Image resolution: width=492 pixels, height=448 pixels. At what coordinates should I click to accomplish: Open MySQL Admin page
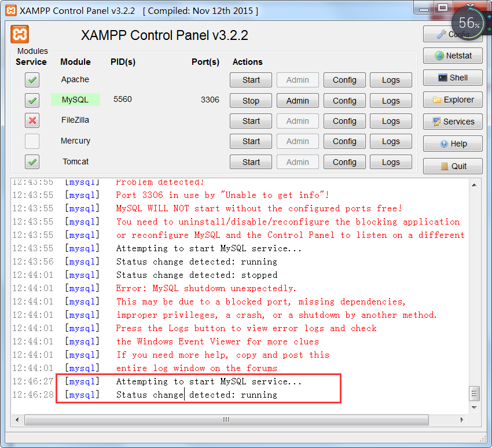coord(298,100)
